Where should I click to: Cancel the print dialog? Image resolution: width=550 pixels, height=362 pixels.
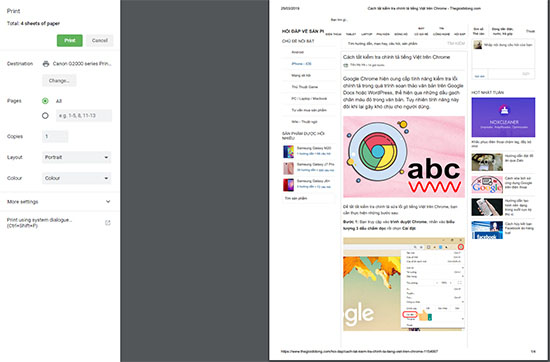coord(100,41)
